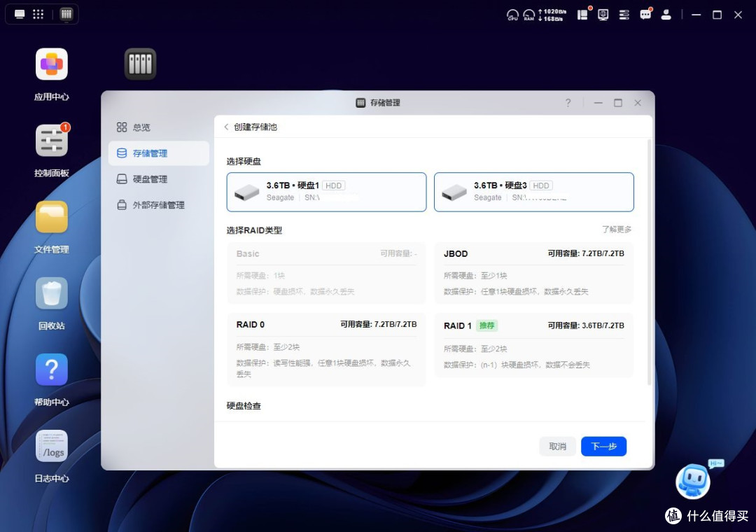This screenshot has width=756, height=532.
Task: Show desktop via top-left monitor icon
Action: tap(20, 14)
